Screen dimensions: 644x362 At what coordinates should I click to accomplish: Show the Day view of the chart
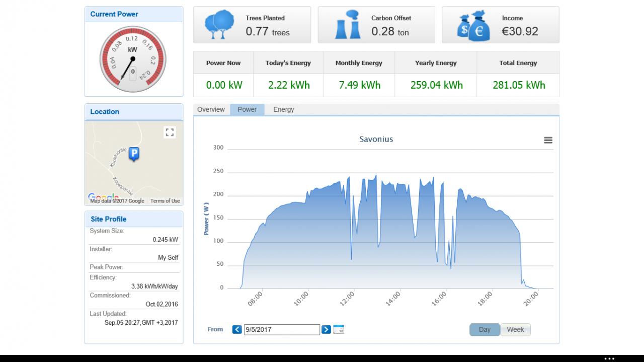pyautogui.click(x=485, y=329)
